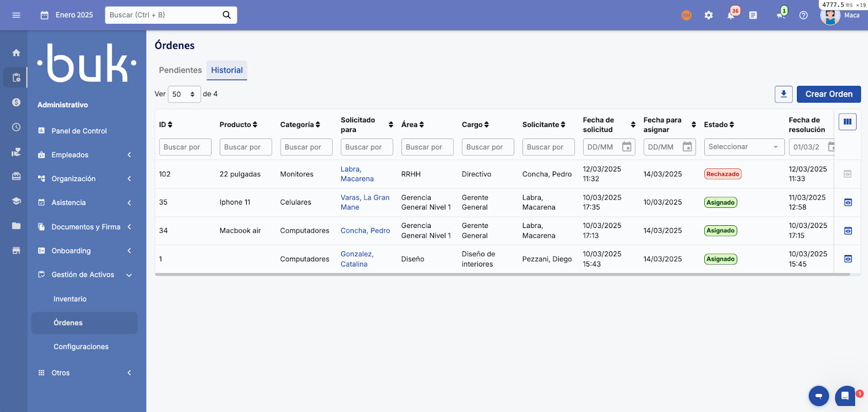Open the chat bubble widget

(x=845, y=396)
